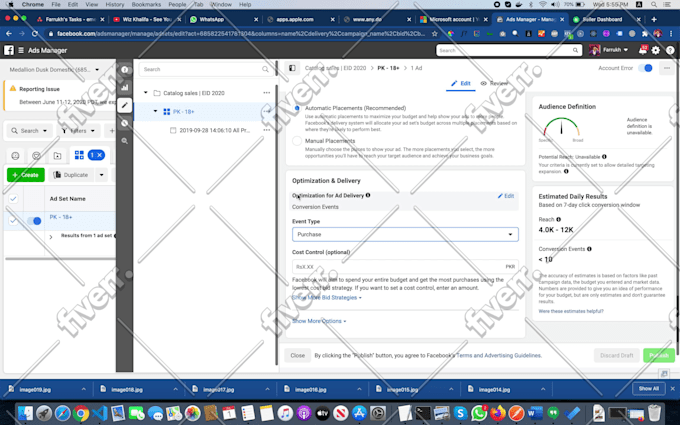Click the Discard Draft button
Screen dimensions: 680x425
point(617,355)
